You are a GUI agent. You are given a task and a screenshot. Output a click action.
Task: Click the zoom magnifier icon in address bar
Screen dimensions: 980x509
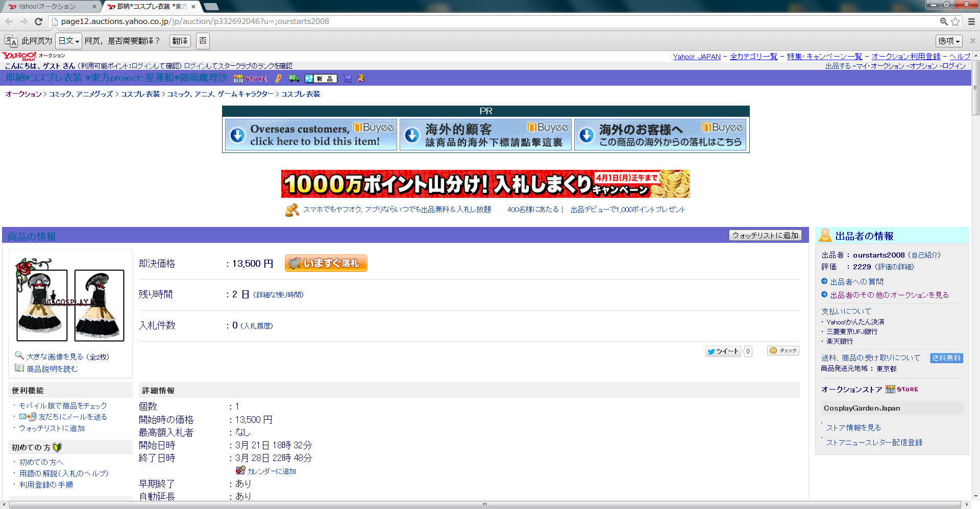coord(944,21)
